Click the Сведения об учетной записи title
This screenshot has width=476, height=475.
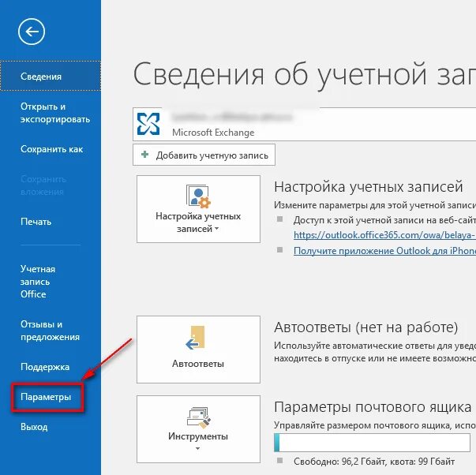pyautogui.click(x=305, y=74)
